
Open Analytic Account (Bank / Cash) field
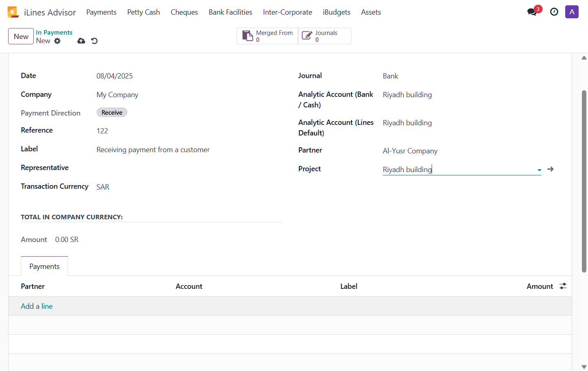407,95
